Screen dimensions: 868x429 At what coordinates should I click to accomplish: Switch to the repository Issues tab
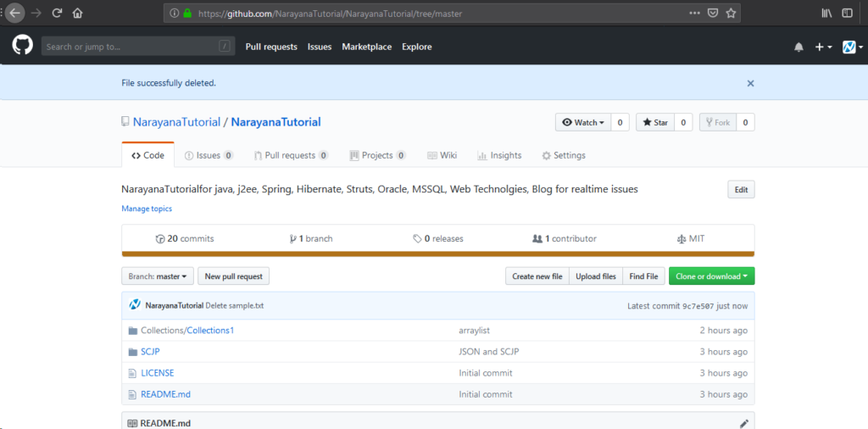click(209, 155)
